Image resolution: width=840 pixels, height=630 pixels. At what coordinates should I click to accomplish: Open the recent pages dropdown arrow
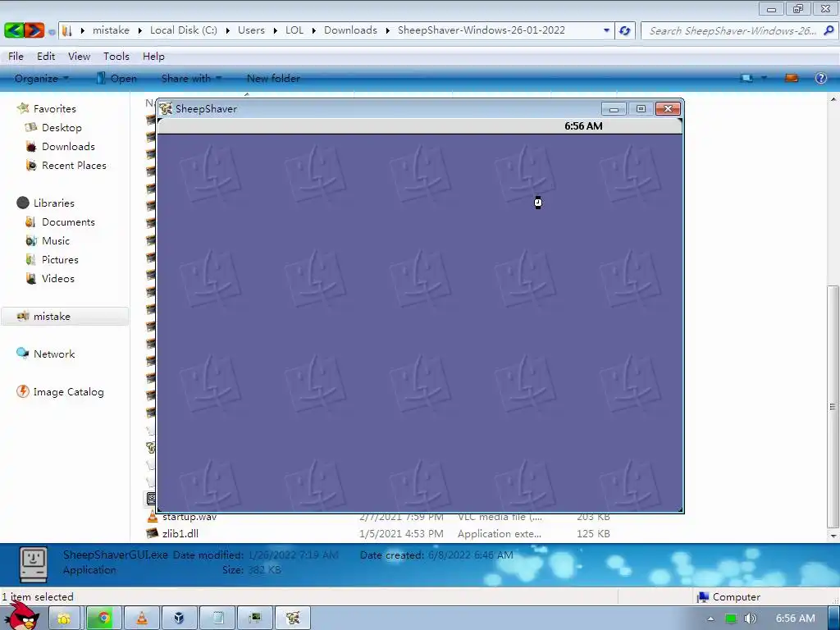(52, 32)
